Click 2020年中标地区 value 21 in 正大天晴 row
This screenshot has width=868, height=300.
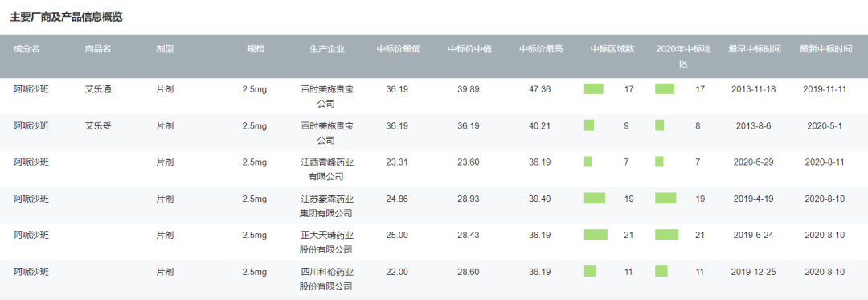pos(700,235)
